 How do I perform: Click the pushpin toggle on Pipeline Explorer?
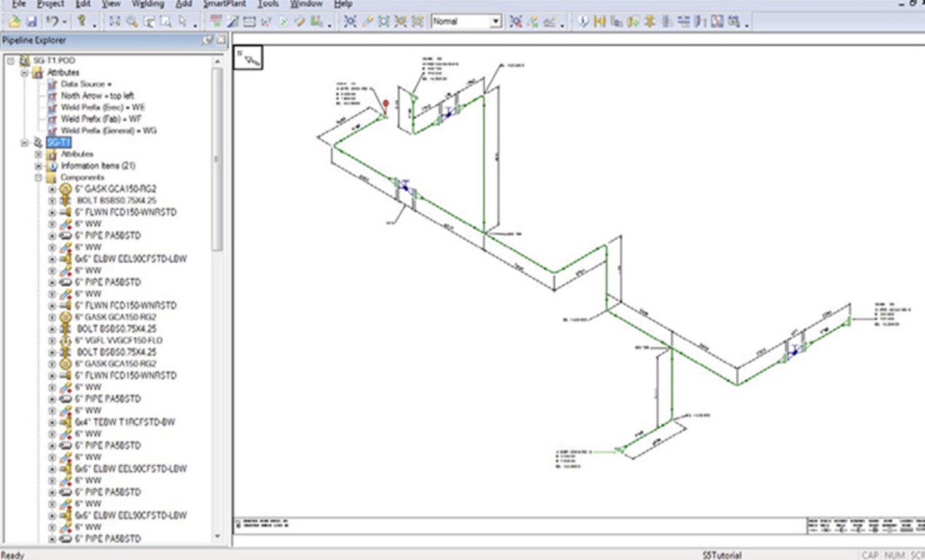click(x=207, y=39)
